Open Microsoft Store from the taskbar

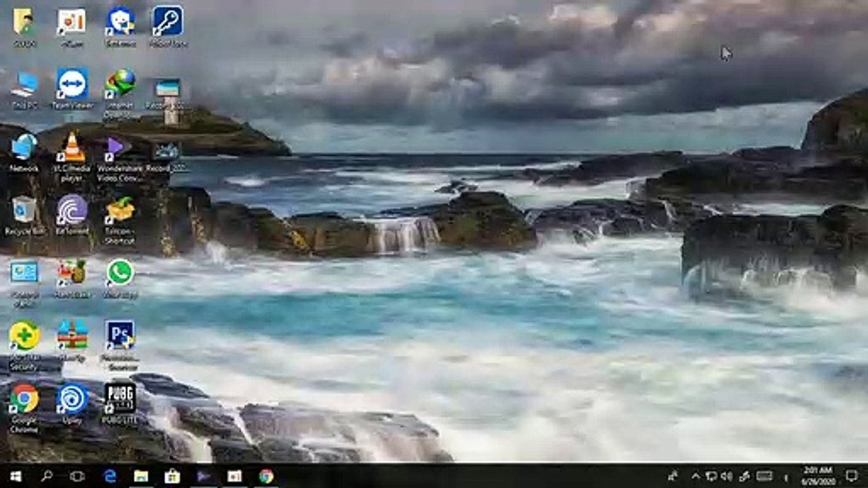[x=172, y=476]
